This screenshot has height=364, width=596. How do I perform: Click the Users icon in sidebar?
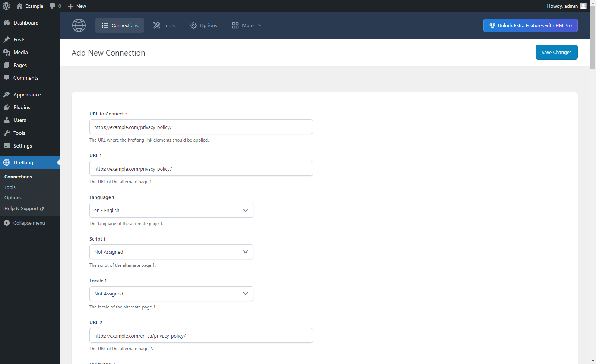click(7, 120)
